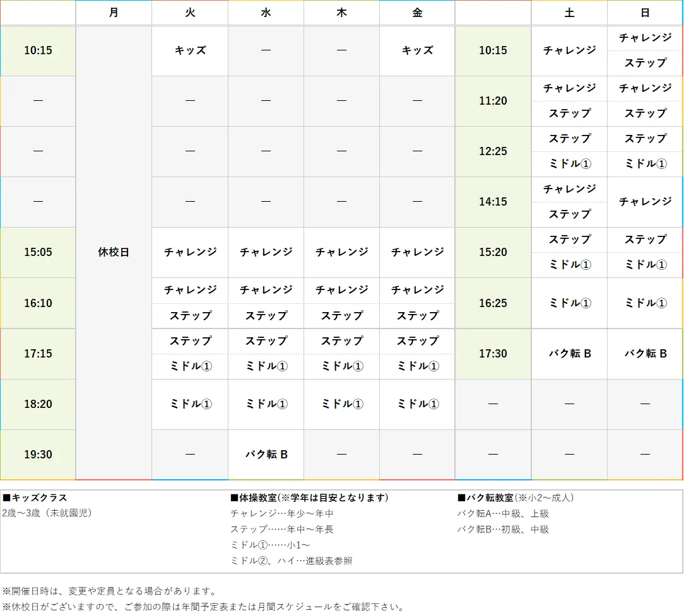Click the 19:30 time slot label
This screenshot has width=684, height=616.
[x=38, y=454]
